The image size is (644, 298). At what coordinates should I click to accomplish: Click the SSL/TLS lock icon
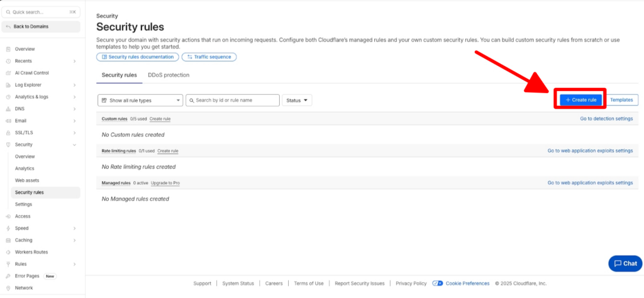8,133
